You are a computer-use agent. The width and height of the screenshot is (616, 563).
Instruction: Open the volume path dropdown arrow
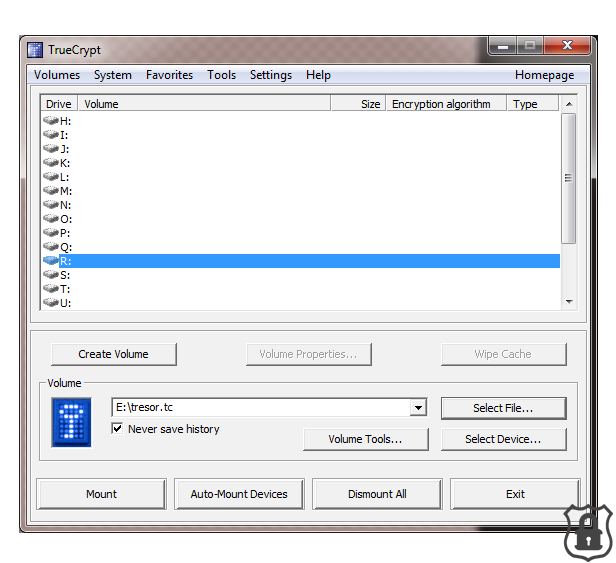coord(418,407)
